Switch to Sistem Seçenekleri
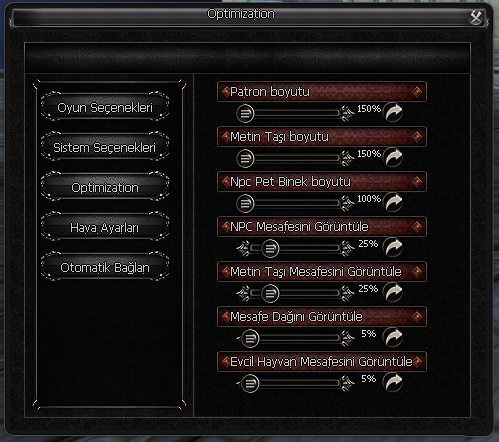Viewport: 499px width, 442px height. (x=105, y=147)
